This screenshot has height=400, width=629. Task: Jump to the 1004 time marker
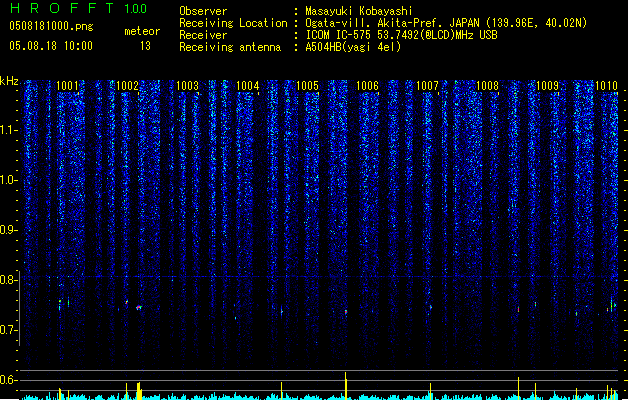pyautogui.click(x=248, y=86)
